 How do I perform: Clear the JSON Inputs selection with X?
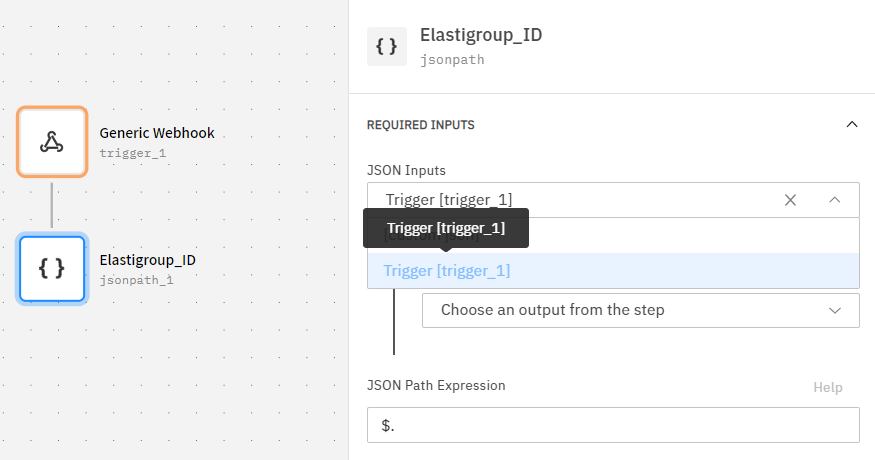tap(790, 200)
